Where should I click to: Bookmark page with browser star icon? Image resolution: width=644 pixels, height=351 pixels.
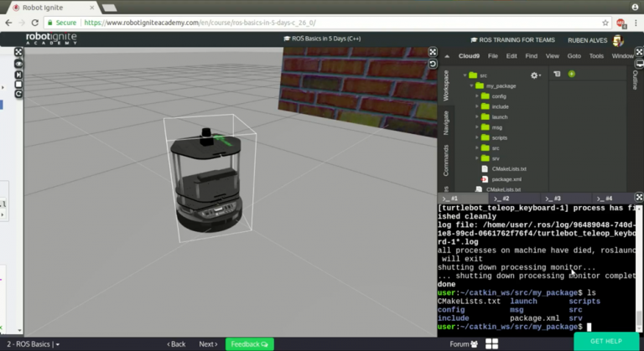point(605,23)
